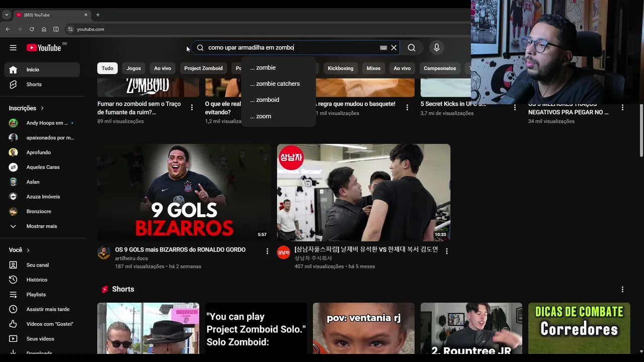The height and width of the screenshot is (362, 644).
Task: Open "You can play Project Zomboid Solo" Short
Action: point(256,328)
